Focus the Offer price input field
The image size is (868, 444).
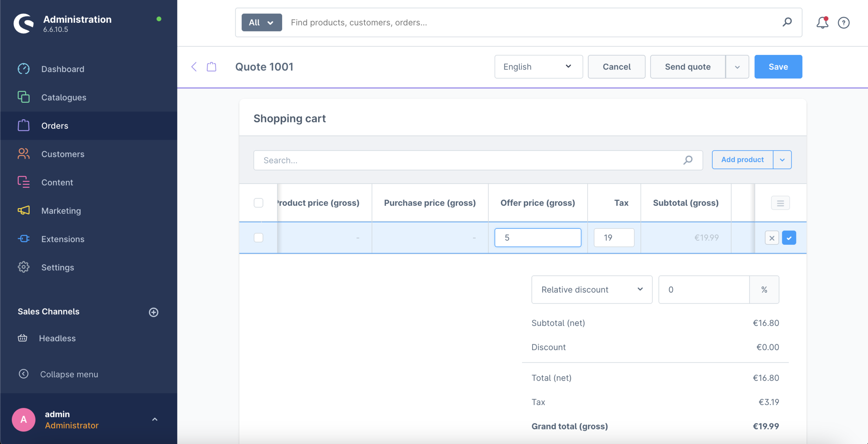(537, 238)
